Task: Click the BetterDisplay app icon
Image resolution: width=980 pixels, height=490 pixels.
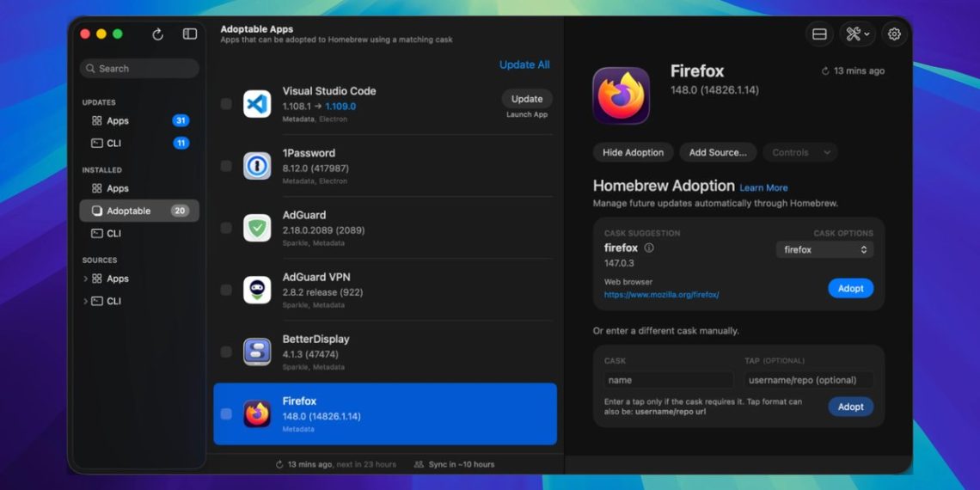Action: (x=257, y=352)
